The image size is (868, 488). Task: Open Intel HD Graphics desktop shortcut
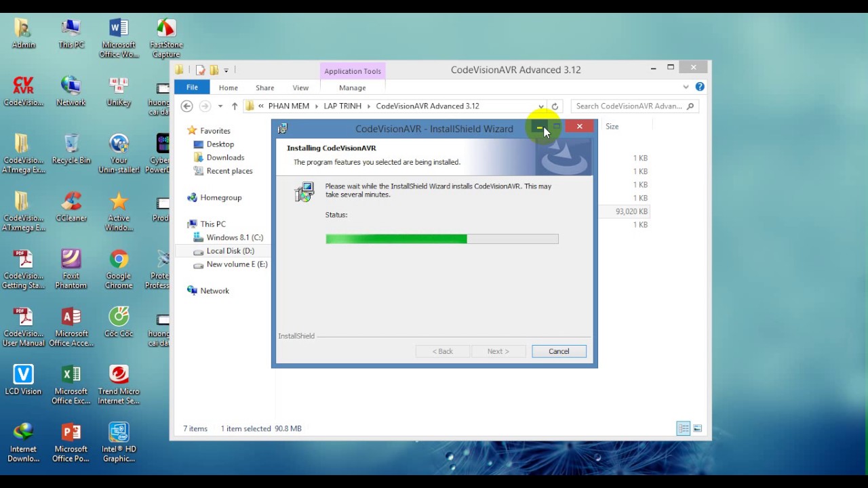pyautogui.click(x=119, y=442)
